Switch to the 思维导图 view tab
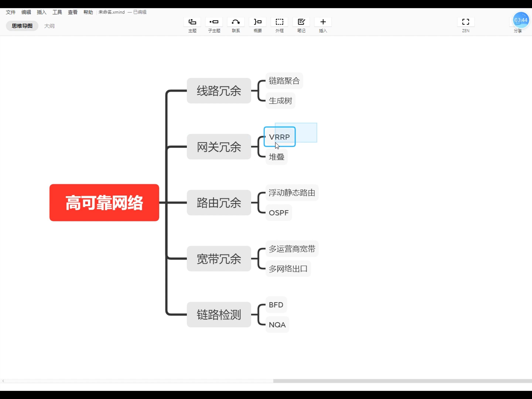532x399 pixels. (x=22, y=26)
